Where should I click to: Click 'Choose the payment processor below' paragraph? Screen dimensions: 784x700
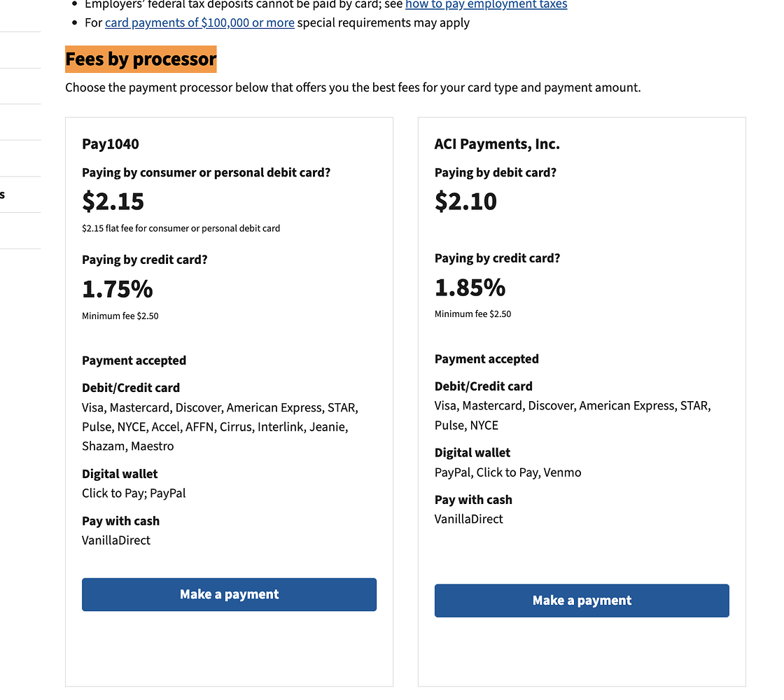point(353,88)
